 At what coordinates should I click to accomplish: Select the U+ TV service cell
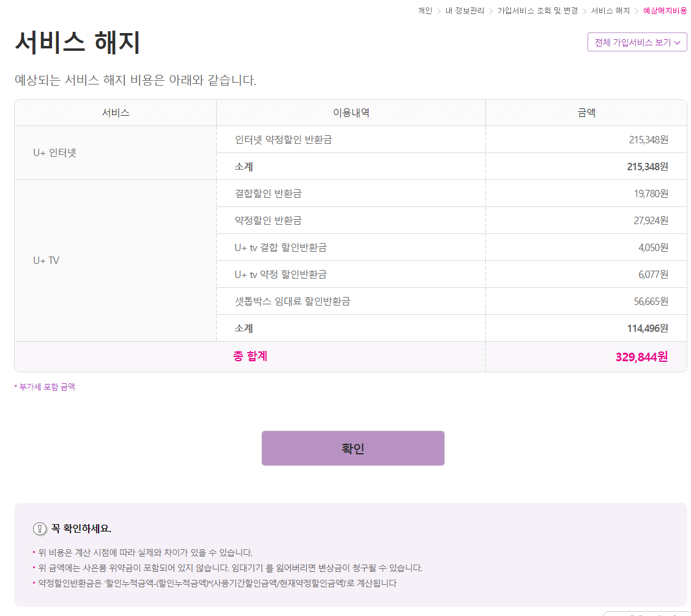pyautogui.click(x=47, y=260)
